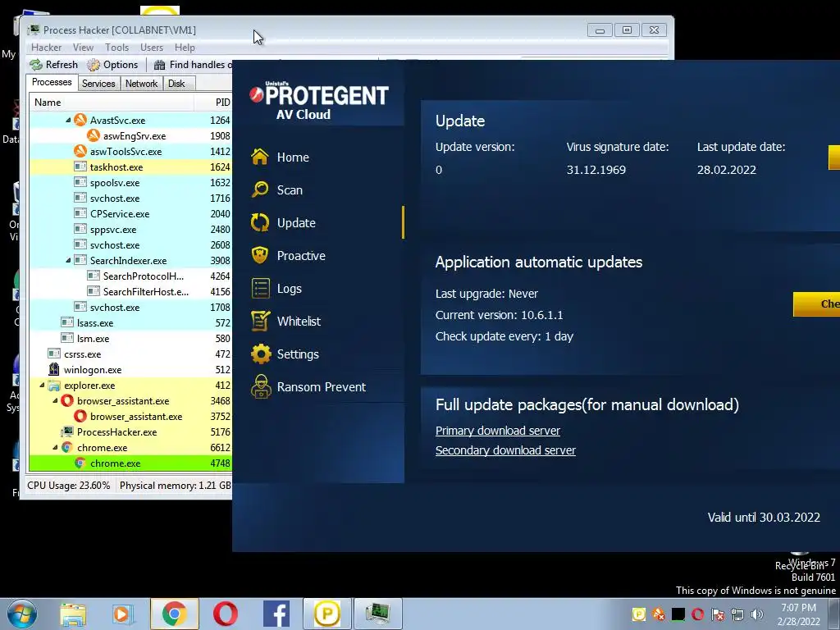
Task: Click the yellow Check button for application updates
Action: (x=816, y=304)
